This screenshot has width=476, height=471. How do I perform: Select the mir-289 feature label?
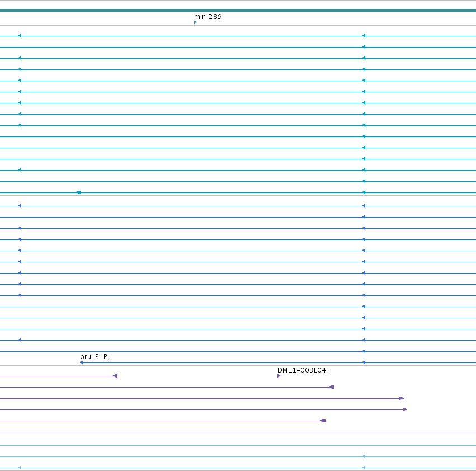[208, 17]
